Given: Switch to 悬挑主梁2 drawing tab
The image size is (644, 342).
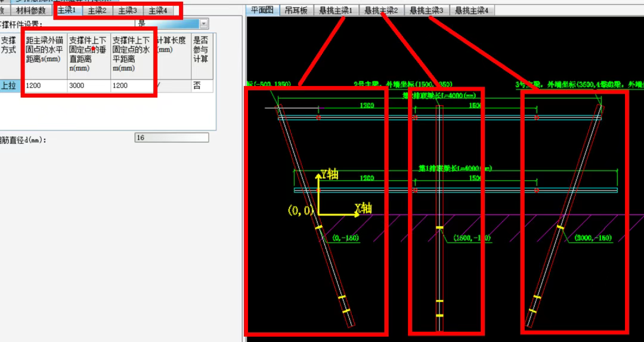Looking at the screenshot, I should (x=381, y=11).
